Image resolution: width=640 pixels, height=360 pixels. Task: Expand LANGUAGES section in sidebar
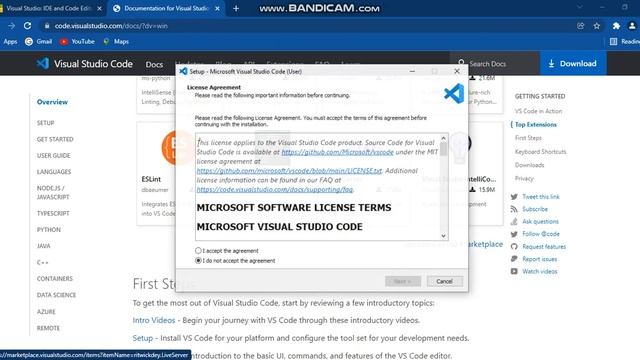click(x=54, y=172)
